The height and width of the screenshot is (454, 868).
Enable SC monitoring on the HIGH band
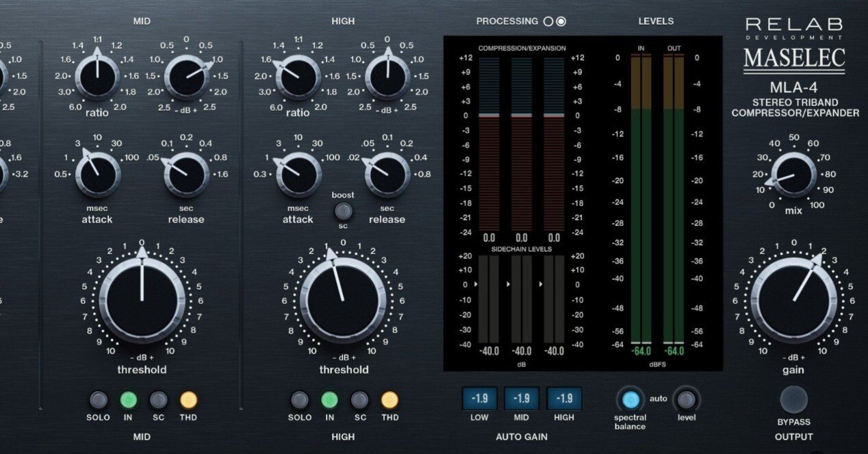(x=360, y=400)
